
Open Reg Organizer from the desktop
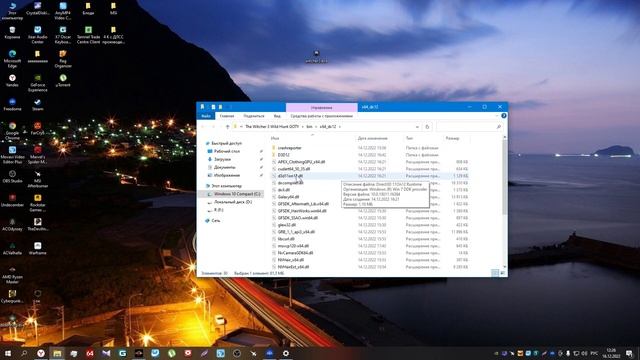tap(63, 59)
